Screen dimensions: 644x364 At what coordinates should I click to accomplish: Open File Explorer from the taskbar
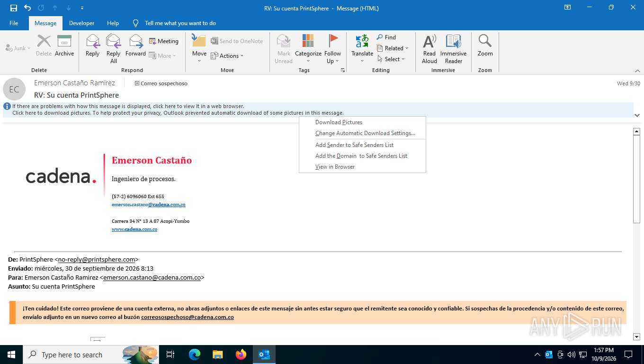tap(218, 355)
